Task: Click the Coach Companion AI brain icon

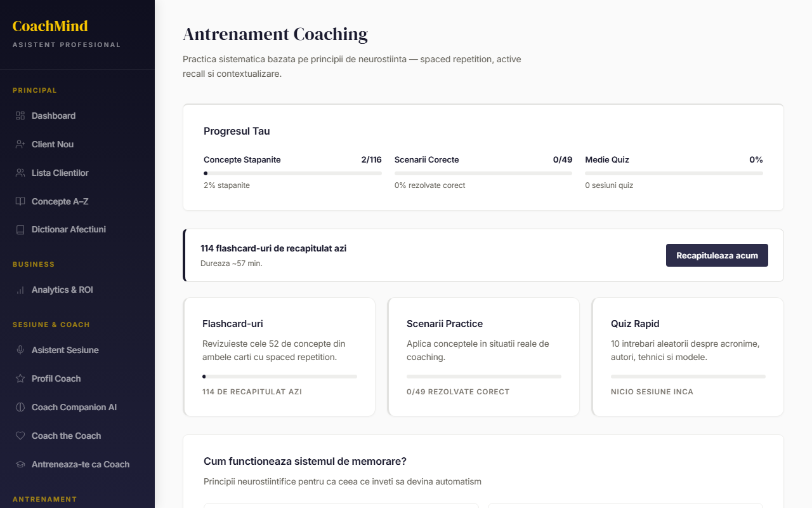Action: (x=20, y=407)
